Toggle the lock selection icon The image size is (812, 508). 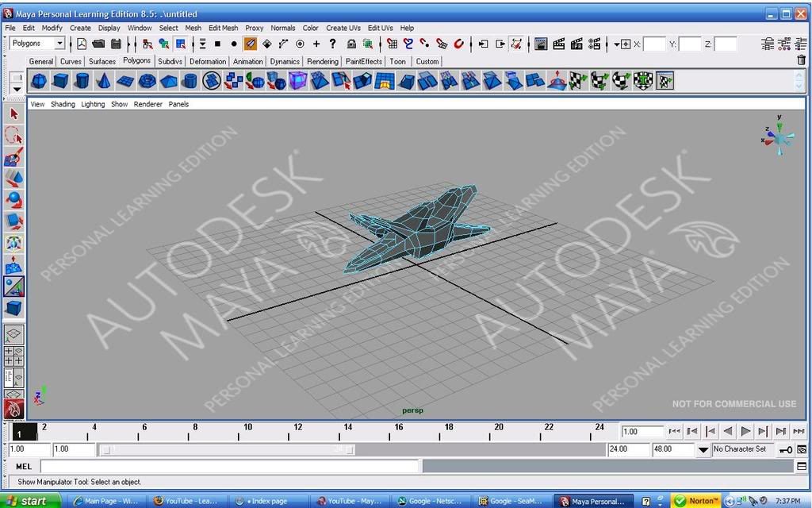click(351, 44)
